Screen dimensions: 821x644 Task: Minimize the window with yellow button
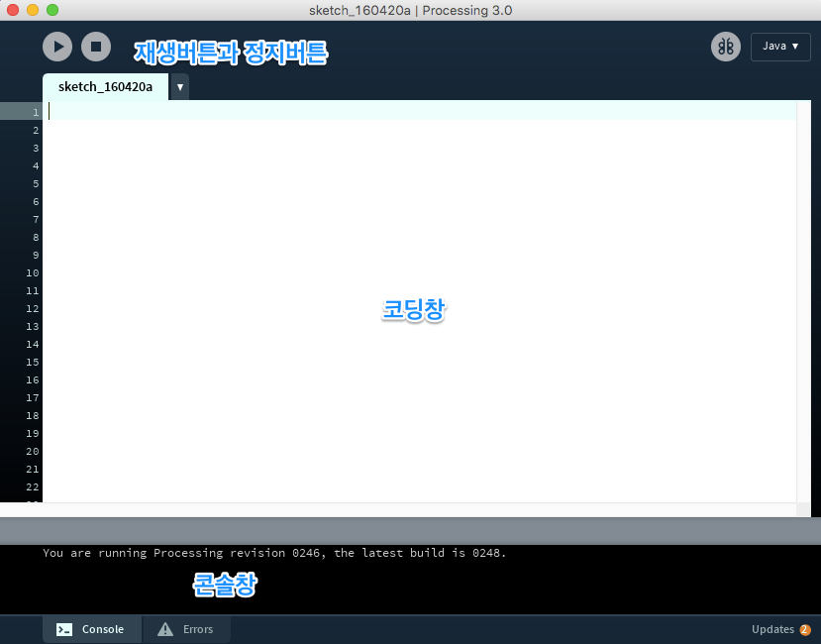point(33,10)
